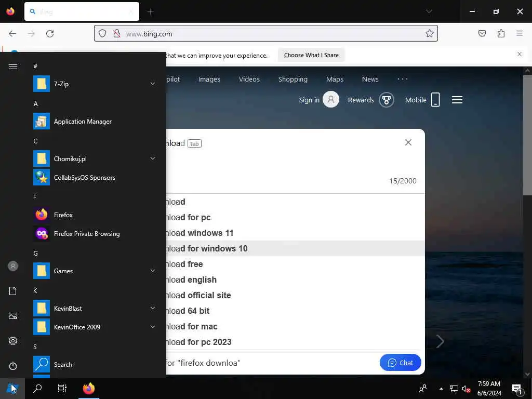Open the list all tabs dropdown
The image size is (532, 399).
coord(429,11)
